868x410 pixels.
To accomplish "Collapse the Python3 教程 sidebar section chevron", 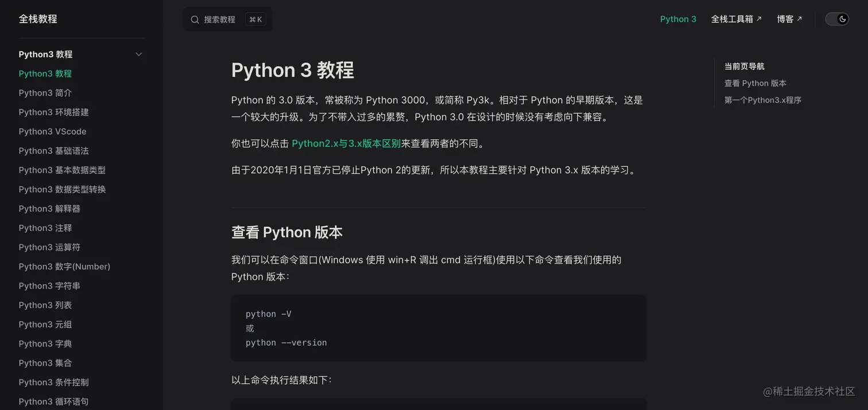I will point(138,54).
